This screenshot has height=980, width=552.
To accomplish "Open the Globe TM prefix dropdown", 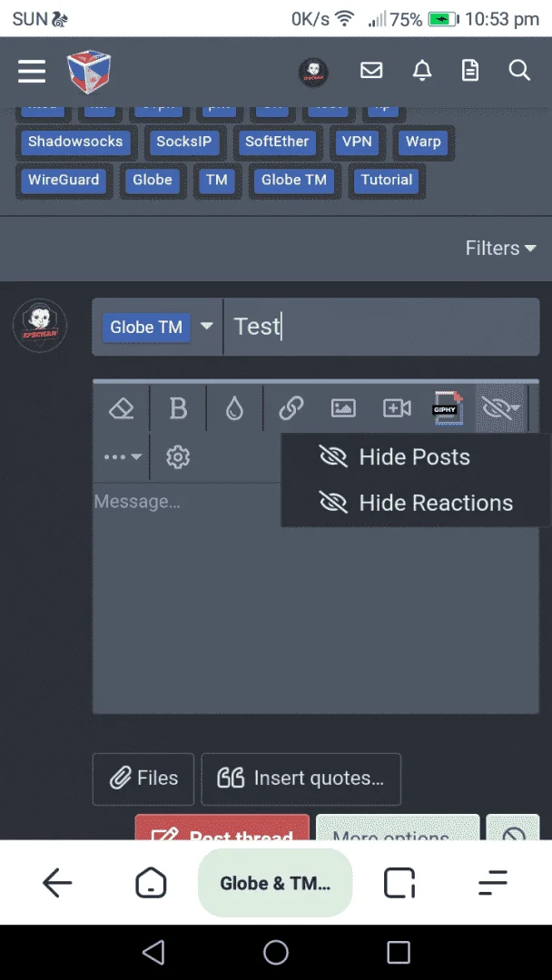I will [158, 327].
